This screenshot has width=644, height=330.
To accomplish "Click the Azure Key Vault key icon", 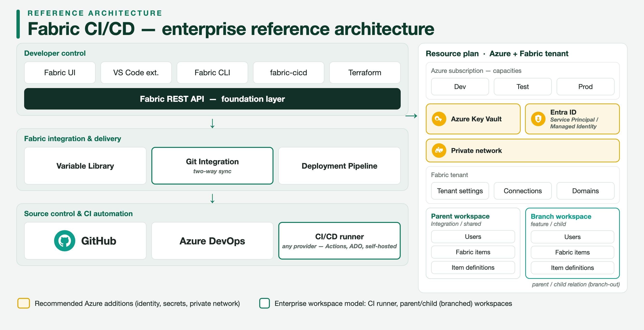I will [439, 119].
